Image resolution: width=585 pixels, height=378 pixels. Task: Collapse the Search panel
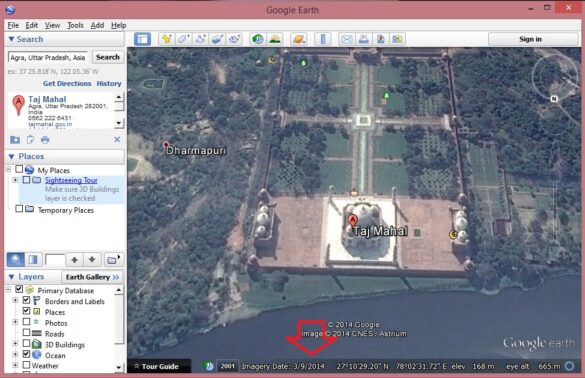(x=11, y=39)
